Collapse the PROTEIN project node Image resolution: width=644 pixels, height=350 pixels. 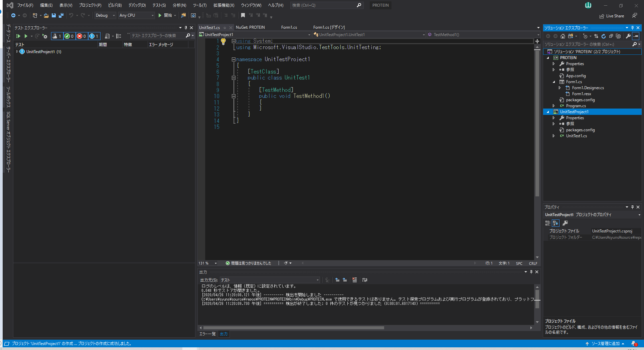(548, 58)
